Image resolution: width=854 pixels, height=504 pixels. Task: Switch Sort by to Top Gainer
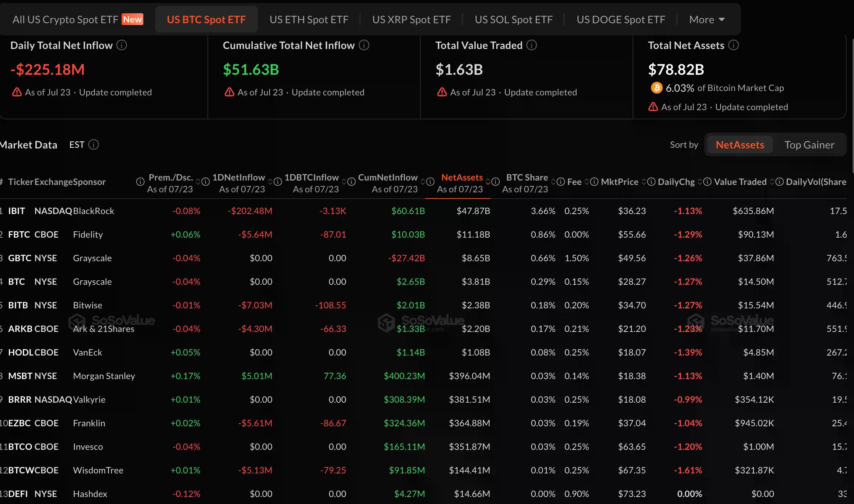[x=809, y=145]
